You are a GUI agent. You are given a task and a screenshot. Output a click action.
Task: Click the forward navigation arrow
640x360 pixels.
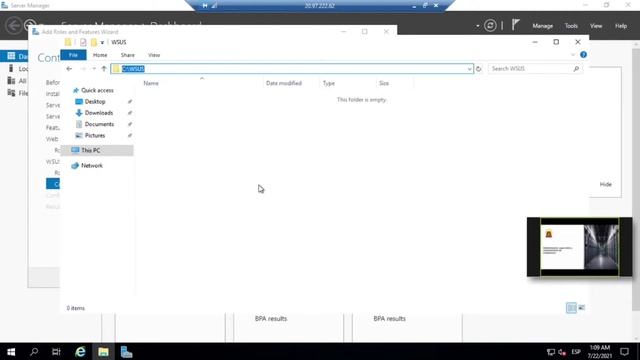tap(83, 69)
